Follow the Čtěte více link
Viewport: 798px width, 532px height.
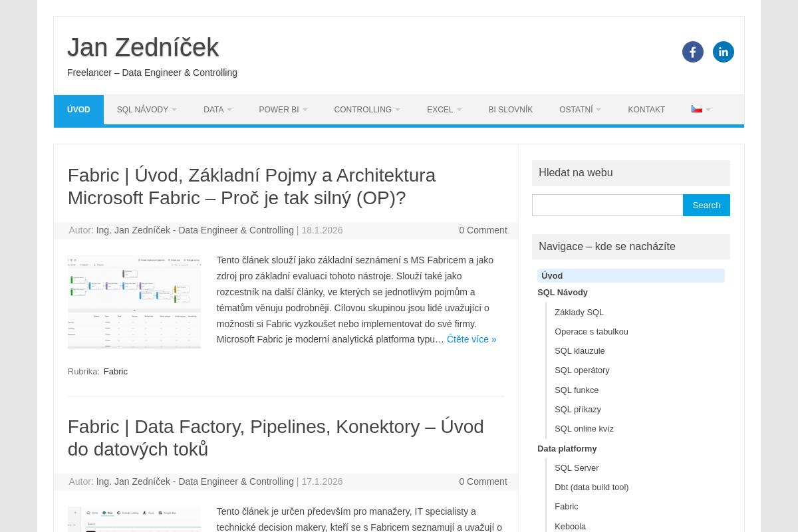coord(471,339)
